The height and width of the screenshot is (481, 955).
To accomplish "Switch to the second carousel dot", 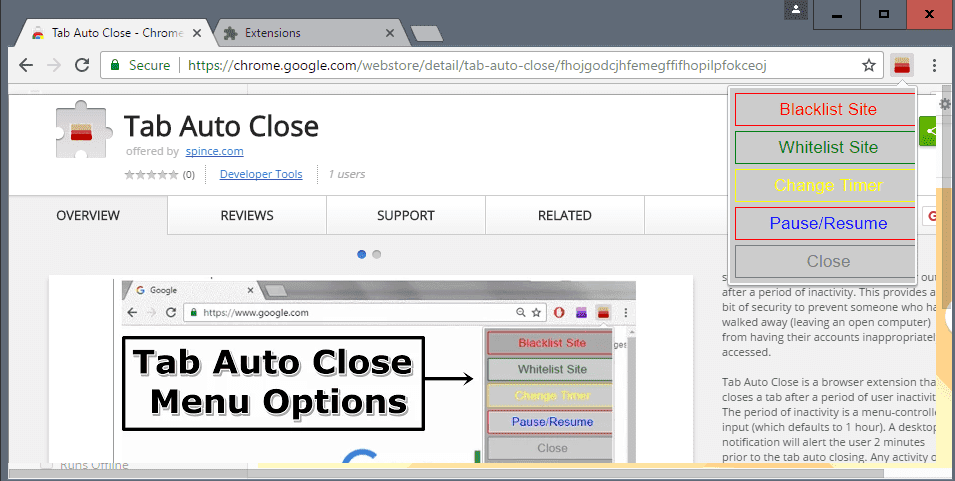I will point(377,254).
